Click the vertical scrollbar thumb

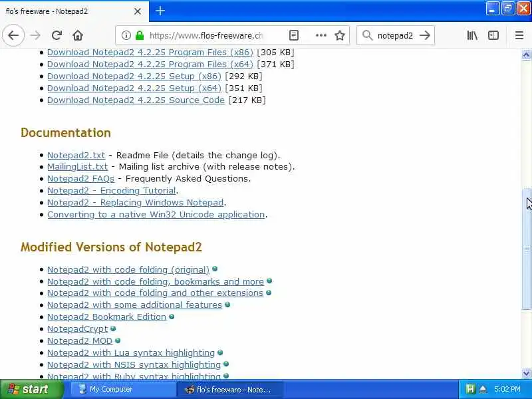[x=527, y=249]
